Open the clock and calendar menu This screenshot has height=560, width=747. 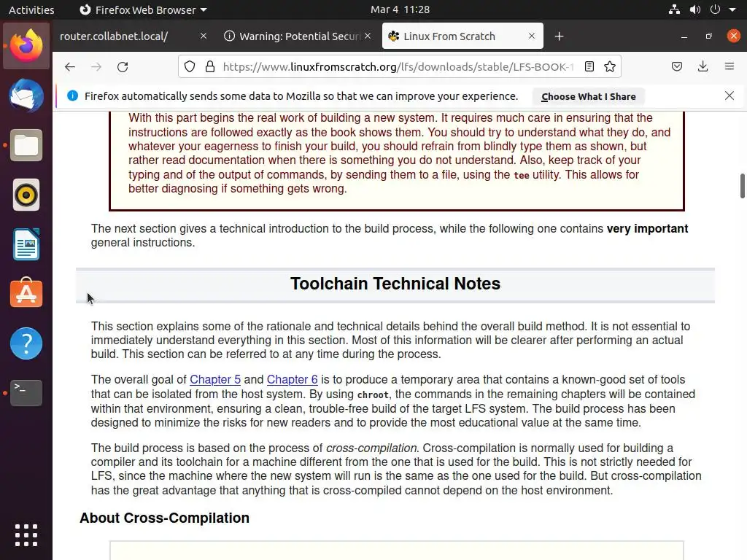tap(400, 9)
